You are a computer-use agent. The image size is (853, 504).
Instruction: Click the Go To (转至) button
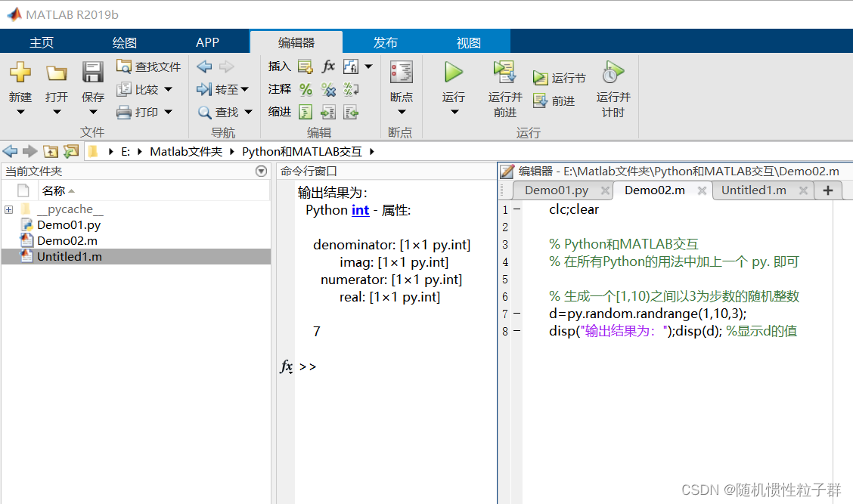tap(222, 89)
